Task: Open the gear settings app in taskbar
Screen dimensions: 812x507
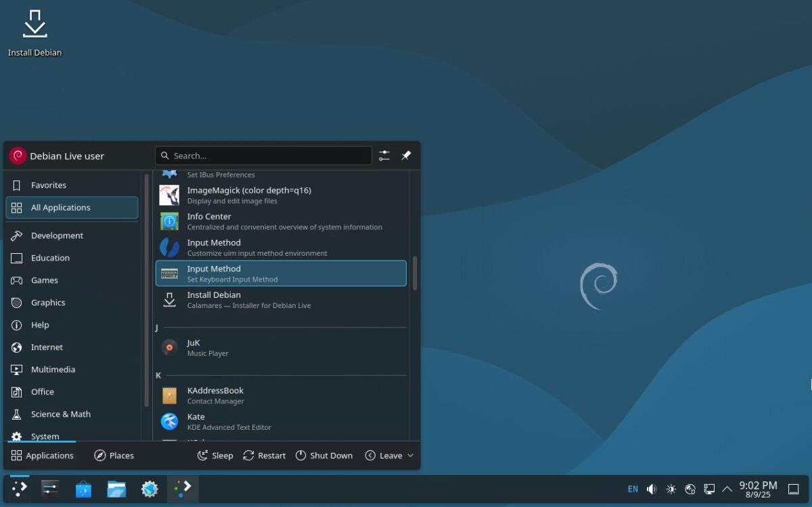Action: tap(150, 489)
